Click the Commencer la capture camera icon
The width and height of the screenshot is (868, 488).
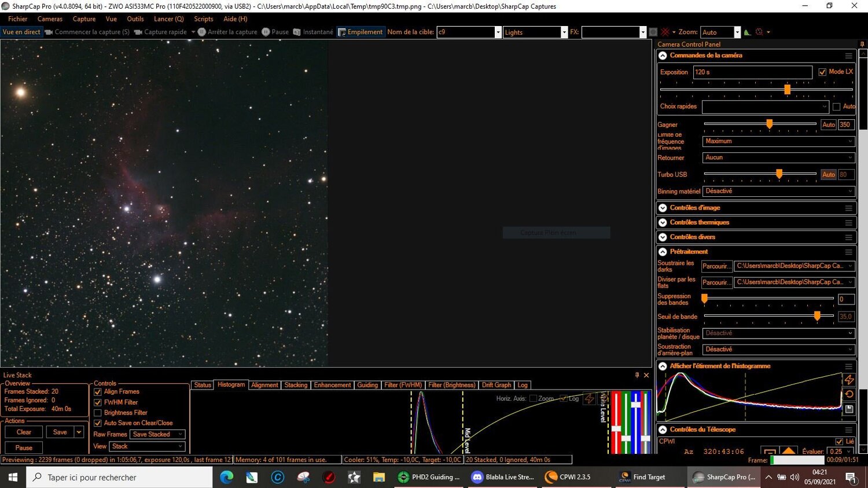coord(49,32)
